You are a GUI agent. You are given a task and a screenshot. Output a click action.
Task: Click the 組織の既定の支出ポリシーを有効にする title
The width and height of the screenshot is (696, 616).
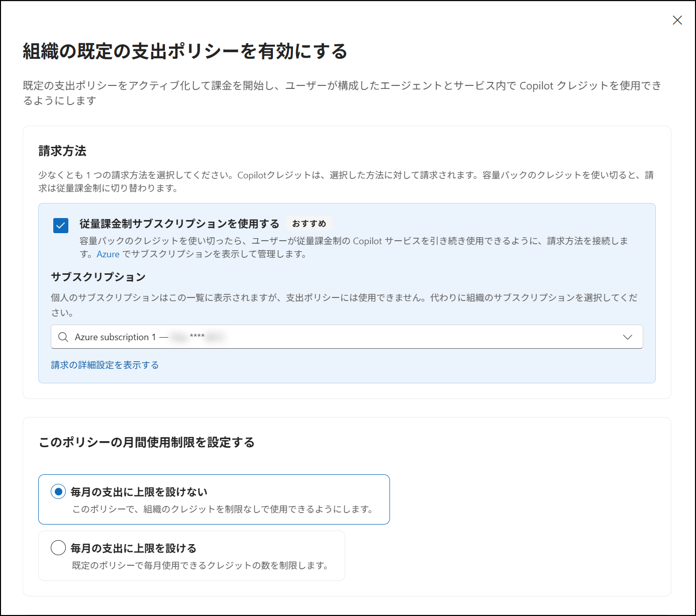coord(185,51)
